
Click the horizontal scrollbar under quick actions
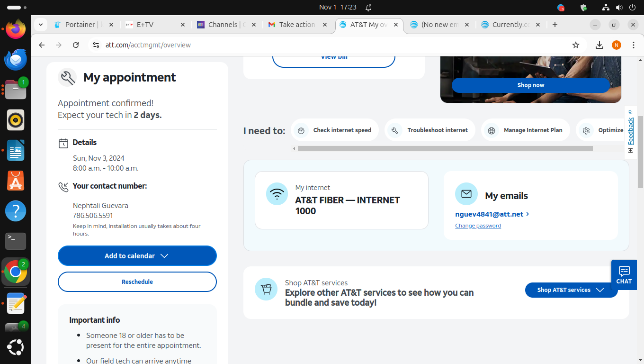445,149
